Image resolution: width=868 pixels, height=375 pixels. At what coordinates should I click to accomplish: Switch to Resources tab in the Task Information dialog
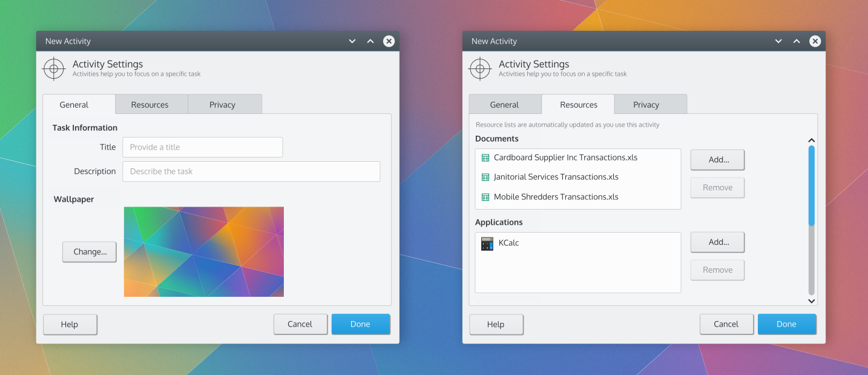coord(150,105)
